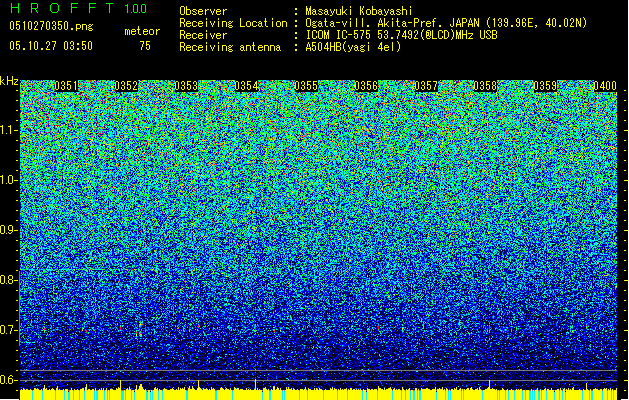Select antenna value A504HB(yagi 4el)
629x400 pixels.
pyautogui.click(x=353, y=47)
